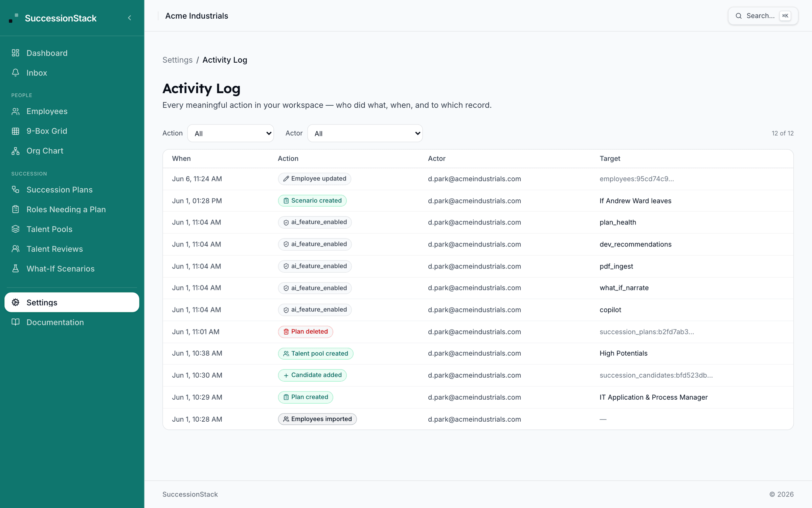Click the Action column header

pos(288,158)
